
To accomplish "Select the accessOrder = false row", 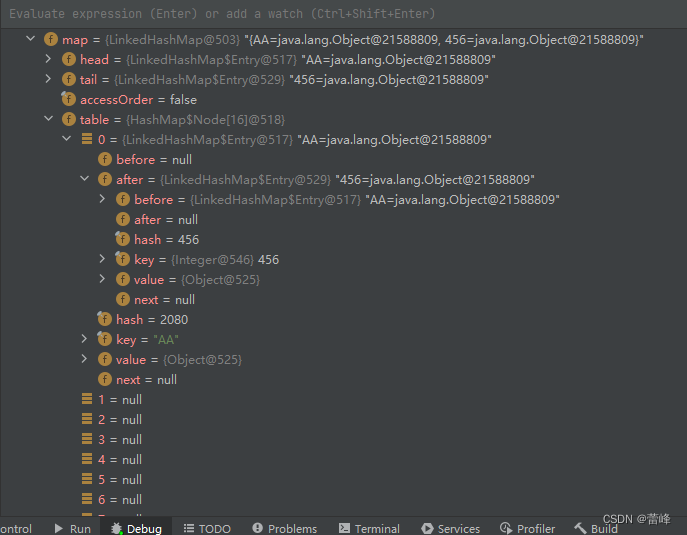I will pyautogui.click(x=344, y=99).
